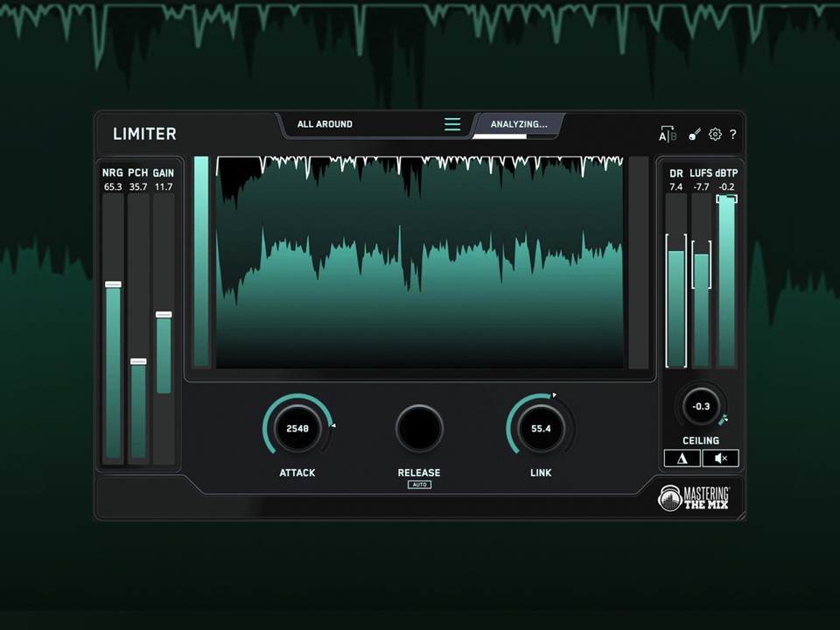Click the waveform display area
Viewport: 840px width, 630px height.
click(x=418, y=262)
